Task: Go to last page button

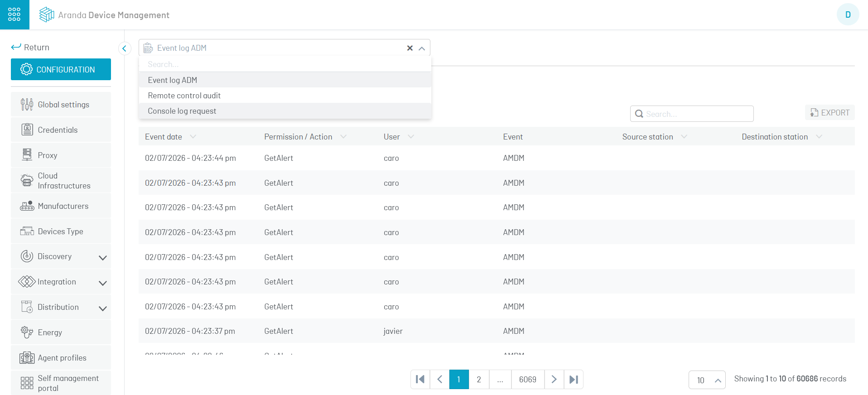Action: pos(574,380)
